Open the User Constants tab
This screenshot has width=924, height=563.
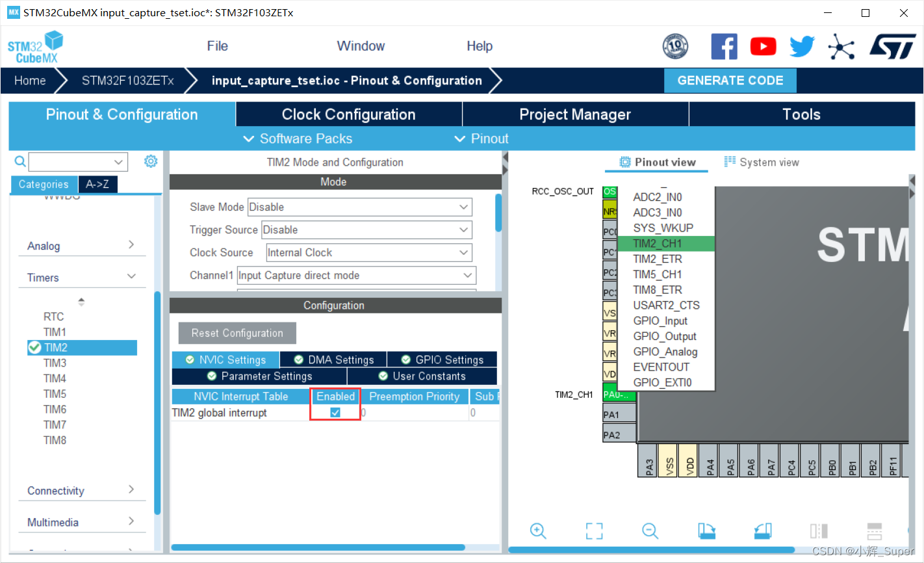point(422,376)
